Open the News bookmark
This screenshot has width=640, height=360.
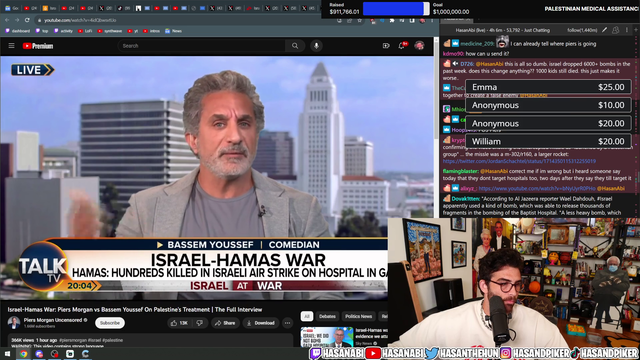click(x=173, y=31)
